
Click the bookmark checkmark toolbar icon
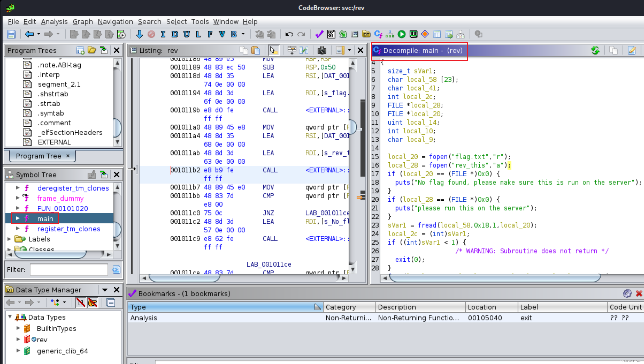pos(319,34)
